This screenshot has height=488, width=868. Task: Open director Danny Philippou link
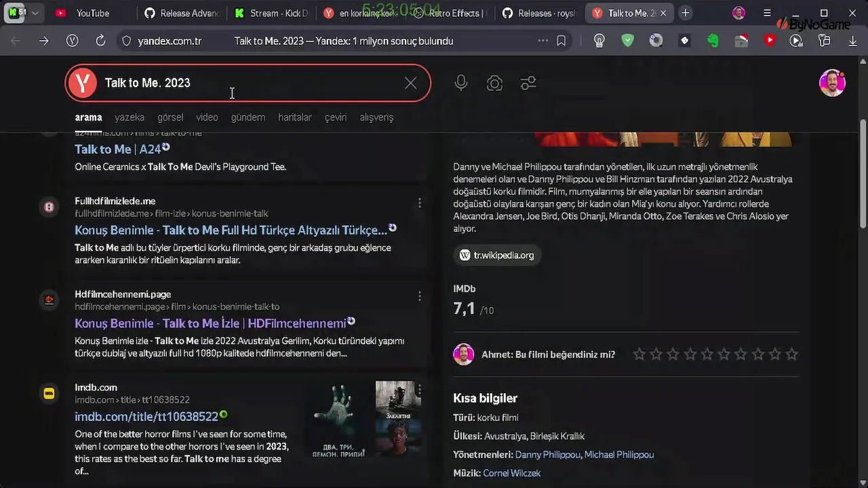point(548,455)
